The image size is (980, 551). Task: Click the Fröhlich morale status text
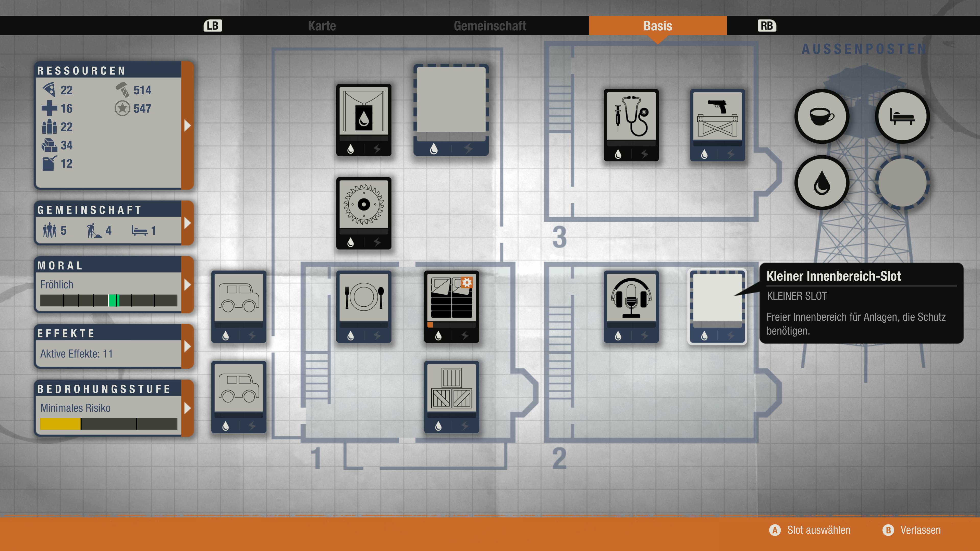[x=57, y=284]
